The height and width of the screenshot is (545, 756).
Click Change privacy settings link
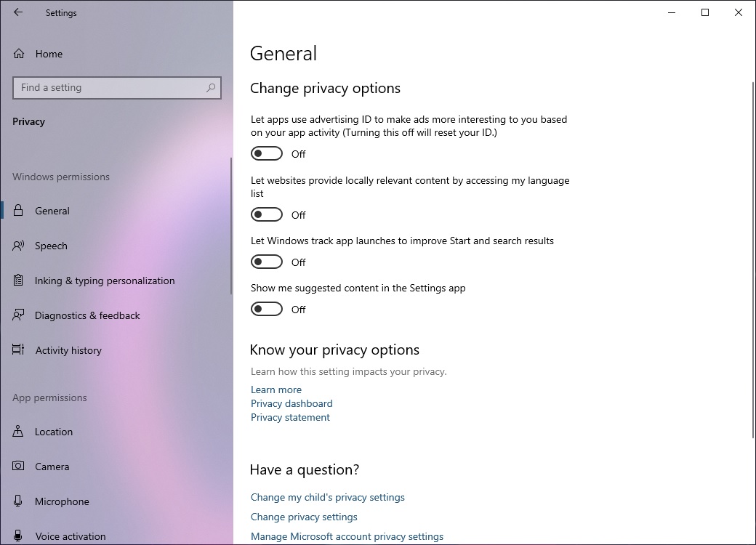tap(304, 517)
